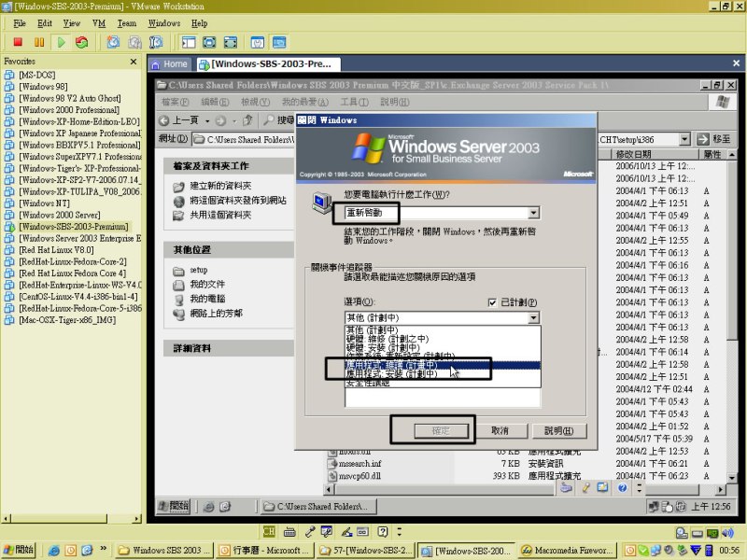This screenshot has width=747, height=560.
Task: Click the VMware Suspend pause icon
Action: [39, 42]
